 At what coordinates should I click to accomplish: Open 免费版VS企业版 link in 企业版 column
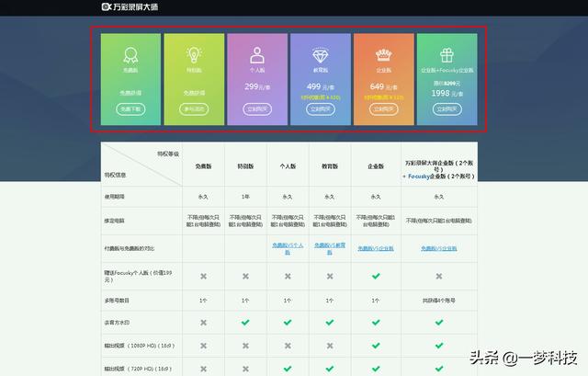[376, 248]
